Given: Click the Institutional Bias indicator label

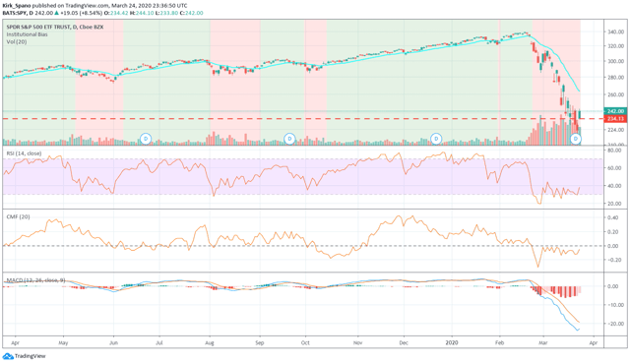Looking at the screenshot, I should [x=27, y=34].
